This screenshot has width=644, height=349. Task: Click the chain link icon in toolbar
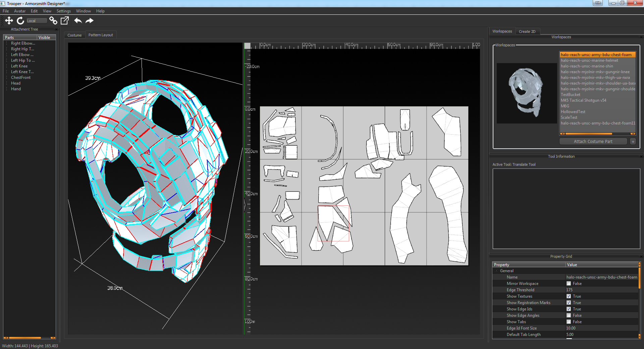coord(53,21)
